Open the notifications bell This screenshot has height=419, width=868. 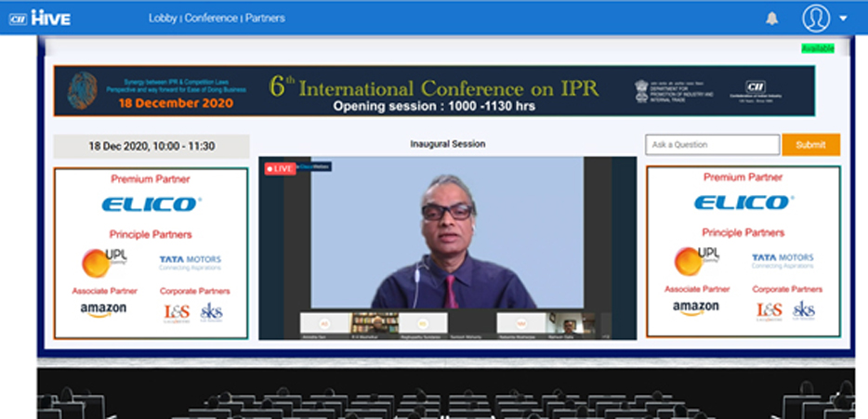click(x=771, y=19)
